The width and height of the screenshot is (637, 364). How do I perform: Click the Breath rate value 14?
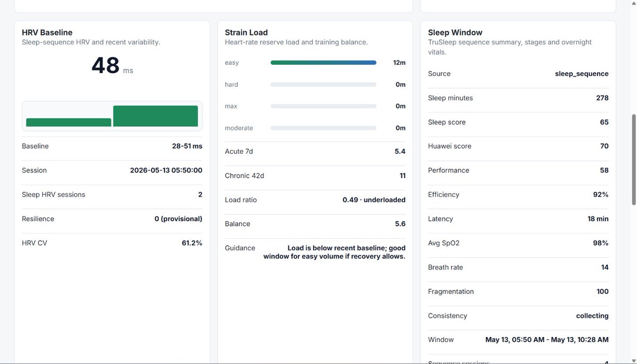click(605, 267)
